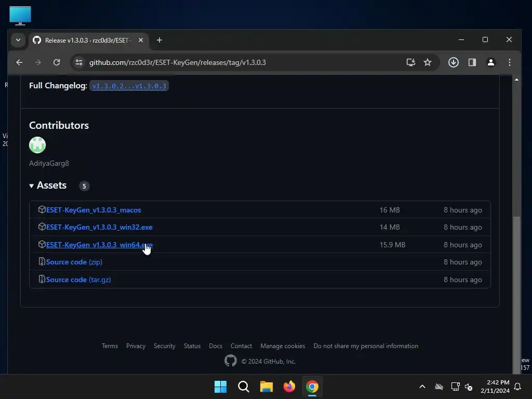
Task: Close the Release v1.3.0.3 tab
Action: (141, 40)
